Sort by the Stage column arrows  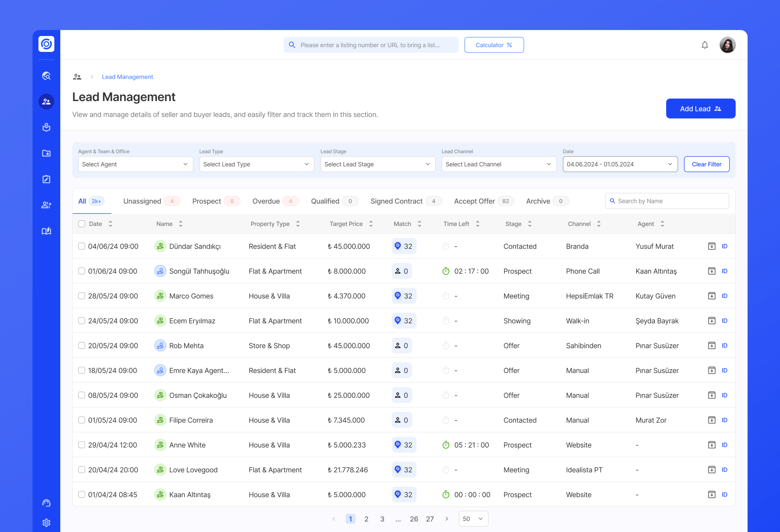(530, 224)
